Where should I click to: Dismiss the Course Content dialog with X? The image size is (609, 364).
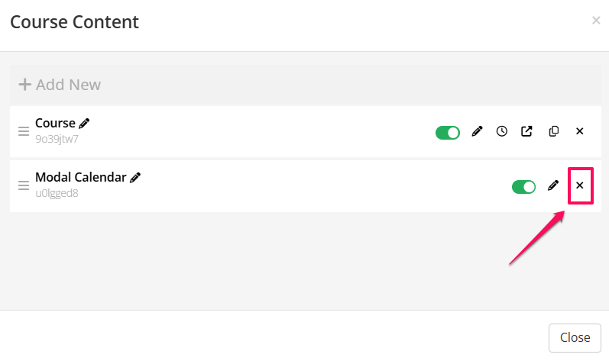pos(596,21)
